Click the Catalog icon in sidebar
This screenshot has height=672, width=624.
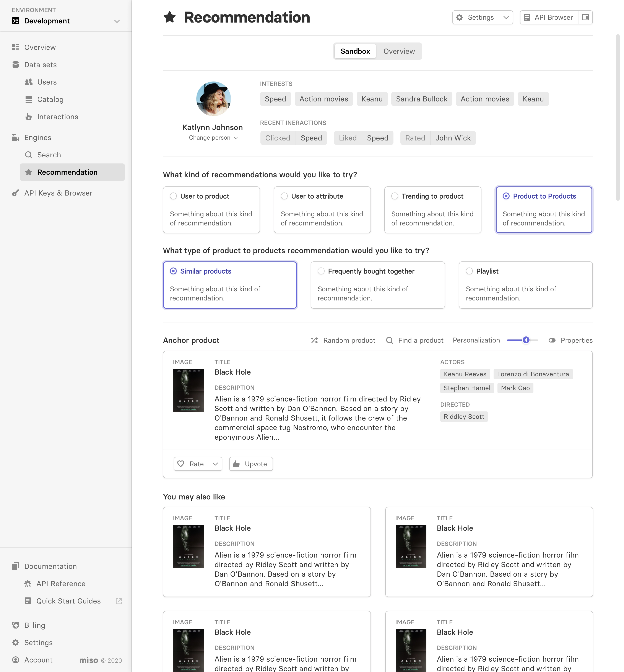pyautogui.click(x=29, y=99)
